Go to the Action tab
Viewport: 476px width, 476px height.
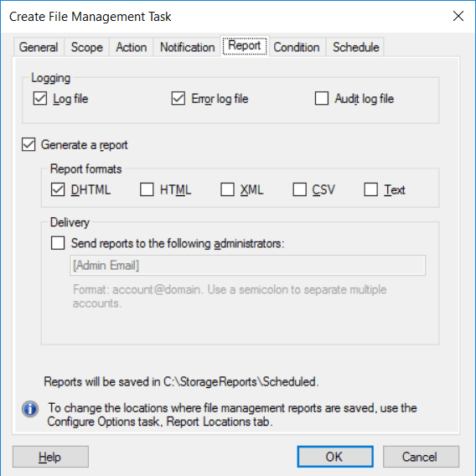point(131,48)
